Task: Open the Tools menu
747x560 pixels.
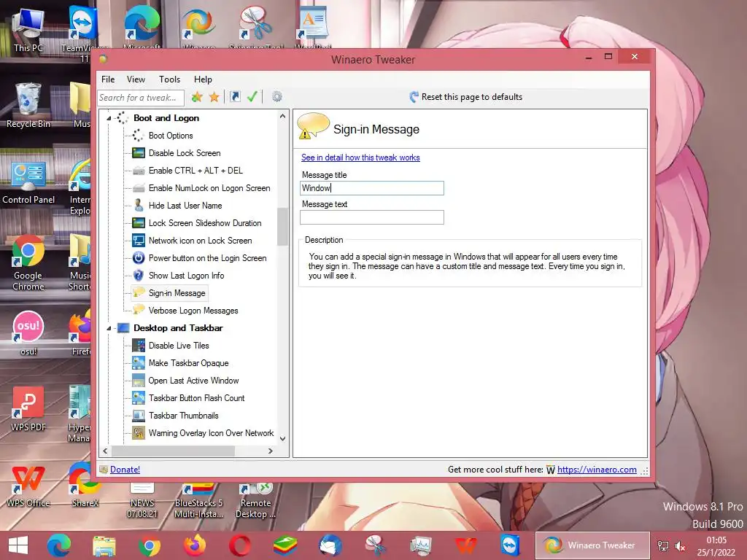Action: click(169, 79)
